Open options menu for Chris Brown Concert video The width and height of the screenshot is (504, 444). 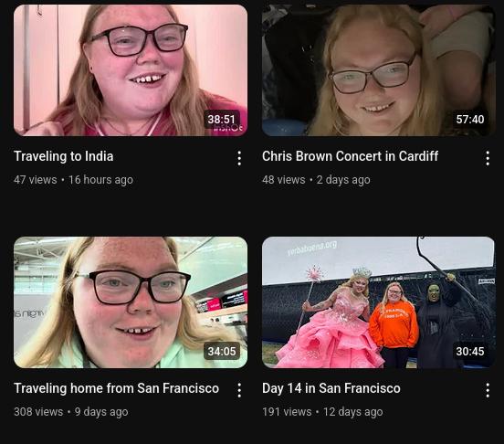(x=488, y=158)
